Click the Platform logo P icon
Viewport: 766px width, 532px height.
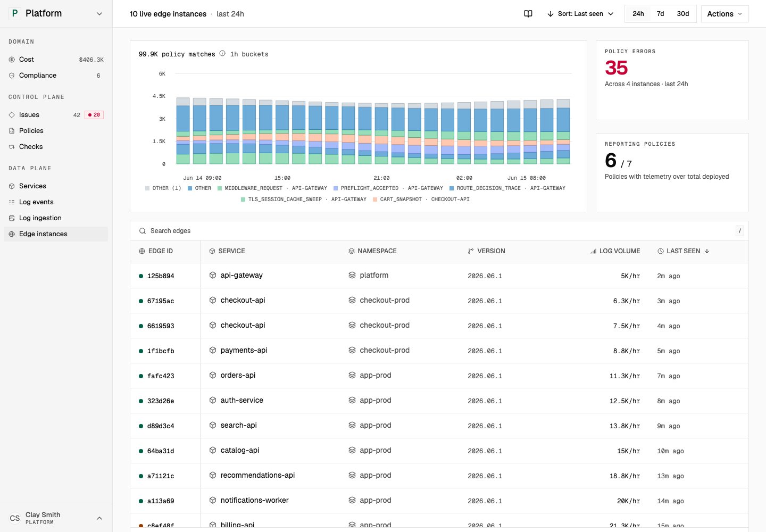click(x=14, y=13)
